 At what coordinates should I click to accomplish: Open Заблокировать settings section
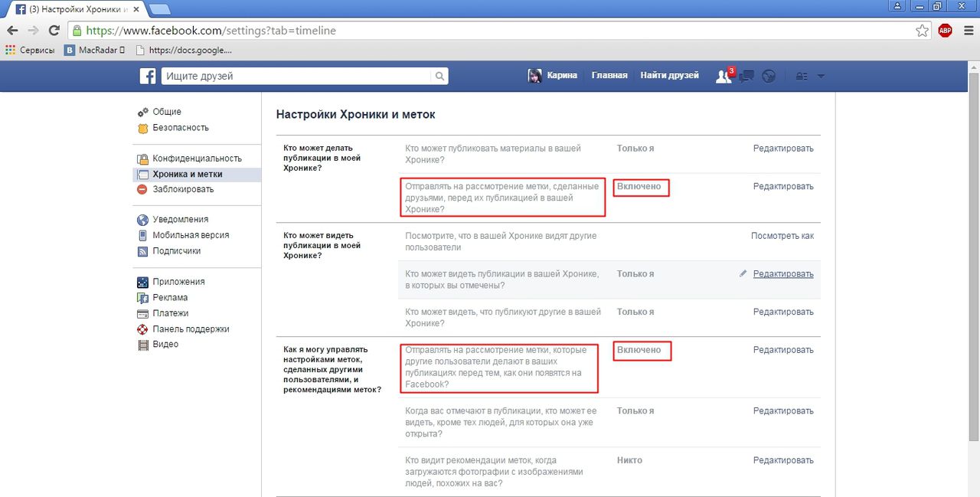183,189
